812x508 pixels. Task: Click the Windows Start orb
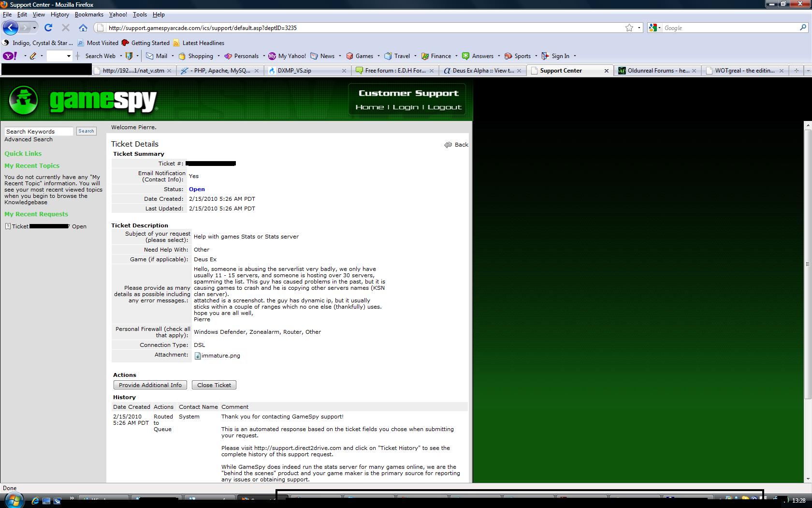click(13, 500)
